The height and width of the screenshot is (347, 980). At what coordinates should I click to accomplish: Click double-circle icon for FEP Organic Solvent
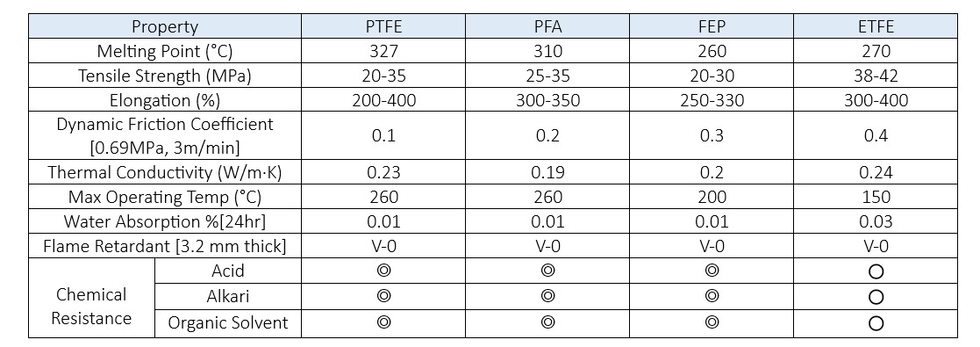712,322
